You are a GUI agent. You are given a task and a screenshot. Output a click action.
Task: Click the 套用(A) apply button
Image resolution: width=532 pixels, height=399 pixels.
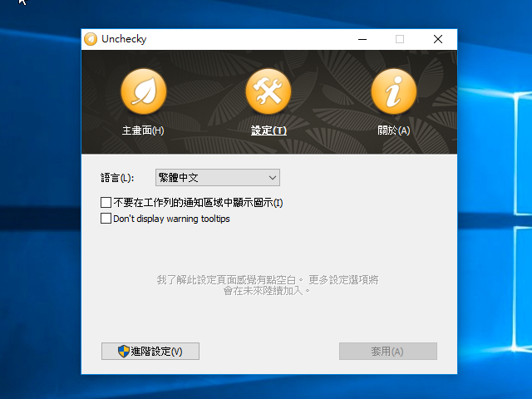point(388,351)
